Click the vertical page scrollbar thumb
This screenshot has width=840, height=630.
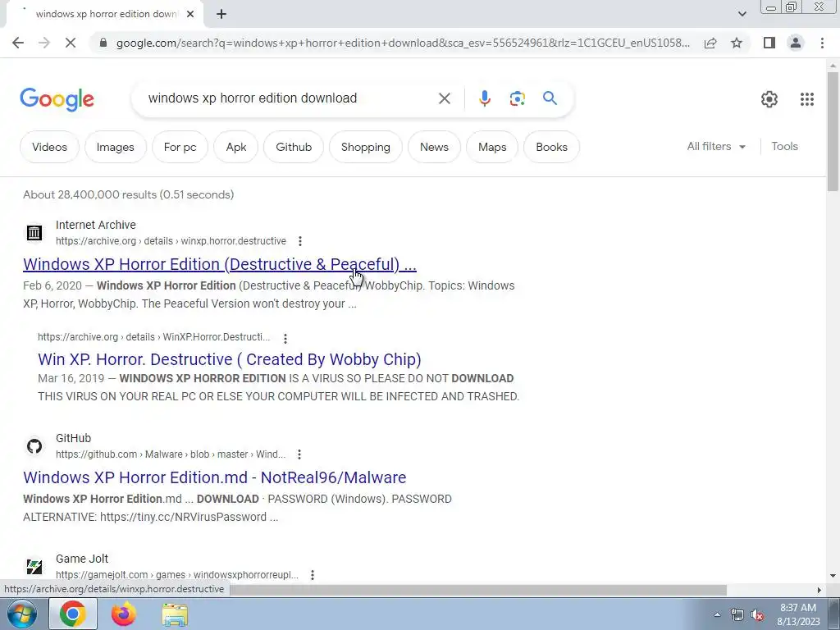click(833, 130)
